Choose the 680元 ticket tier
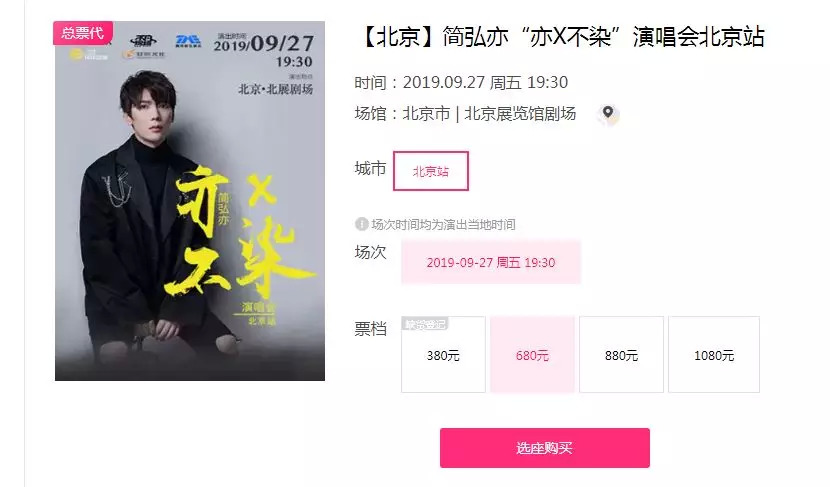 (533, 355)
